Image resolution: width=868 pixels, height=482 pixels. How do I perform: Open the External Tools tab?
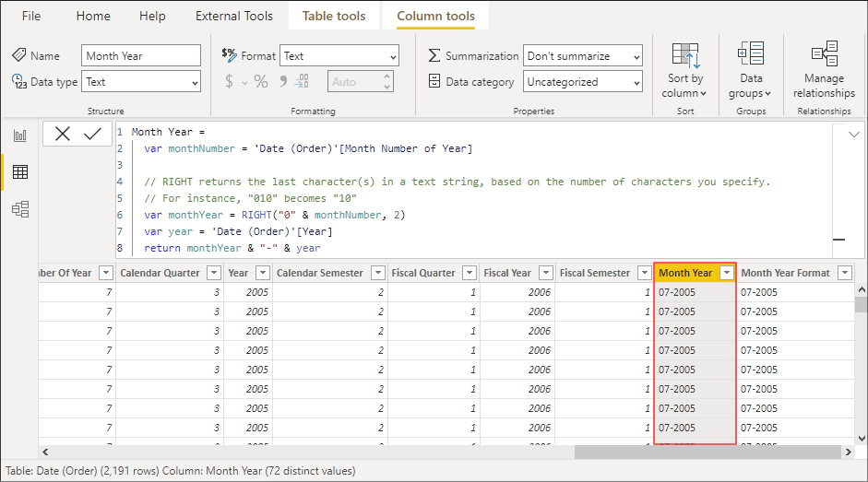click(234, 16)
